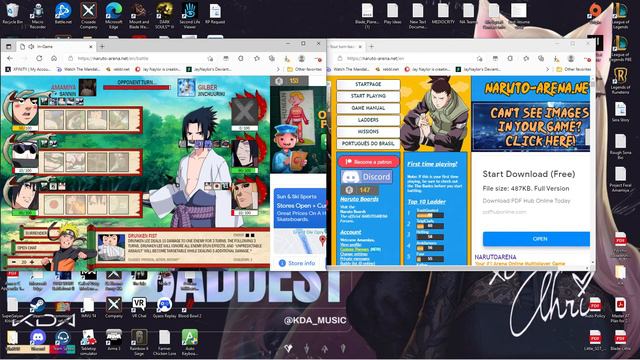Open the Top 10 Ladder link
Image resolution: width=640 pixels, height=360 pixels.
tap(427, 202)
